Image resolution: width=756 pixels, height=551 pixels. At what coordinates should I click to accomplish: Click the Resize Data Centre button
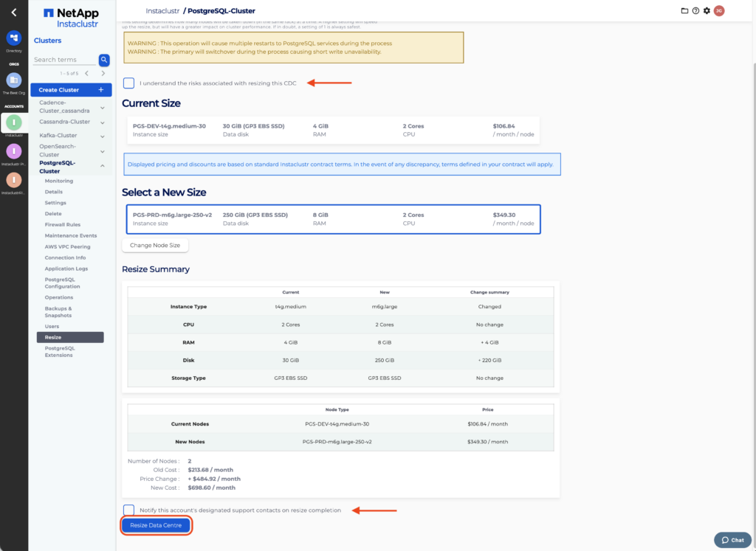click(156, 525)
